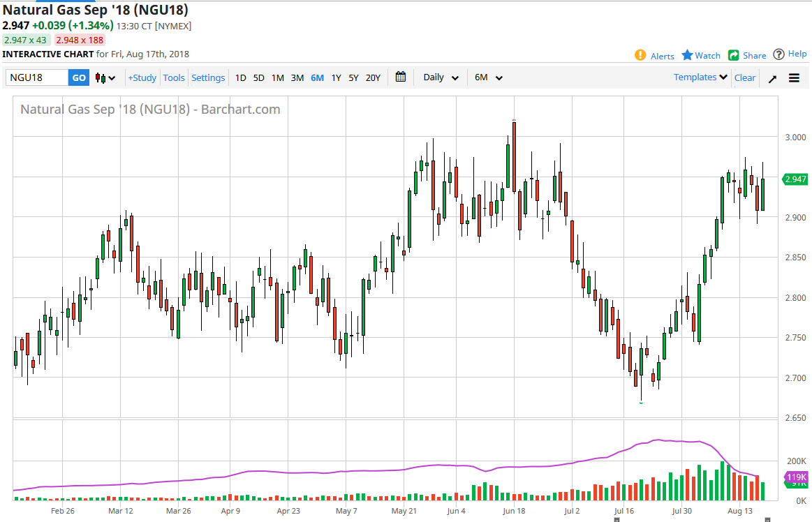Open the Tools menu
812x522 pixels.
coord(173,77)
